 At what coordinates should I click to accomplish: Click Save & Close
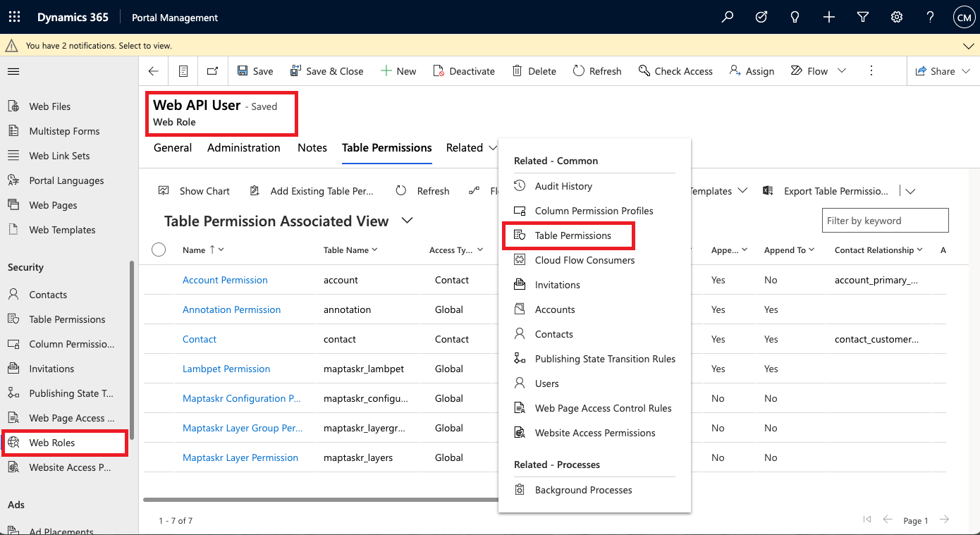pos(327,71)
